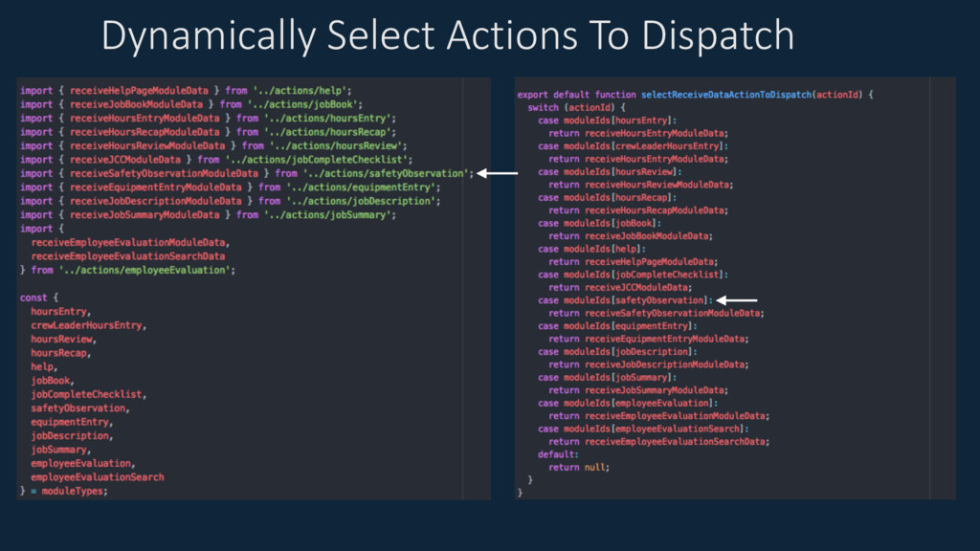Click moduleTypes at the end of the const block
This screenshot has width=980, height=551.
click(72, 491)
